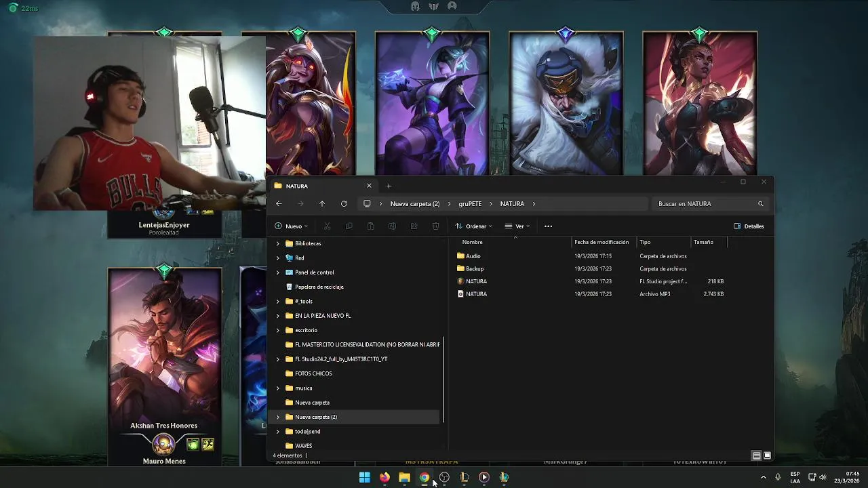Click the ESP LAA language indicator
Screen dimensions: 868x488
point(795,477)
